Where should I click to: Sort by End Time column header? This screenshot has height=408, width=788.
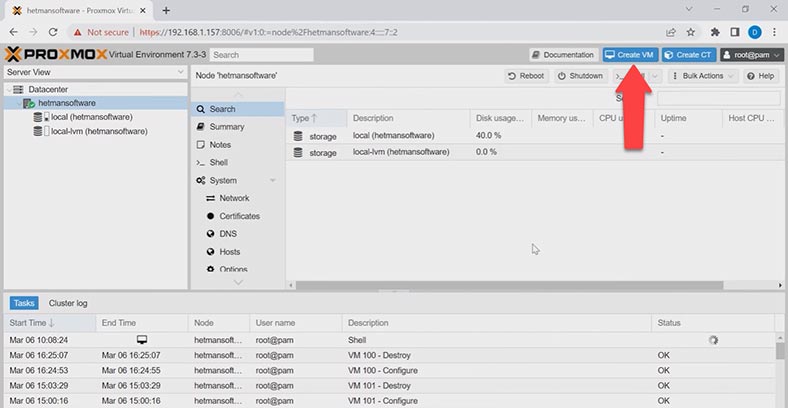click(x=142, y=323)
